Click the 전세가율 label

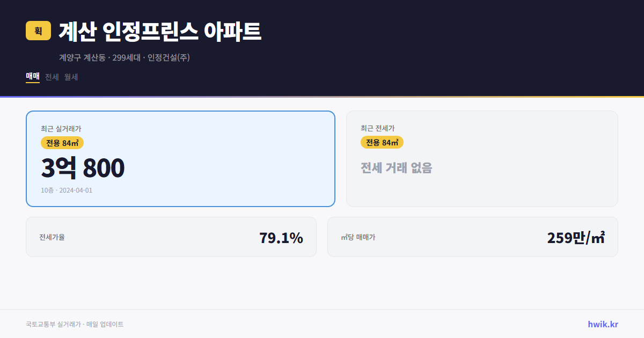pyautogui.click(x=52, y=237)
